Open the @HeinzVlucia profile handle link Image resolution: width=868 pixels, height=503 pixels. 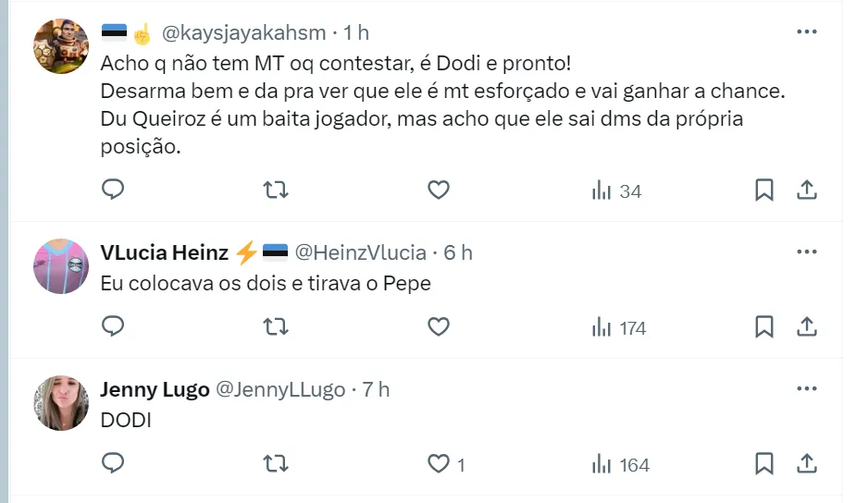pyautogui.click(x=360, y=252)
